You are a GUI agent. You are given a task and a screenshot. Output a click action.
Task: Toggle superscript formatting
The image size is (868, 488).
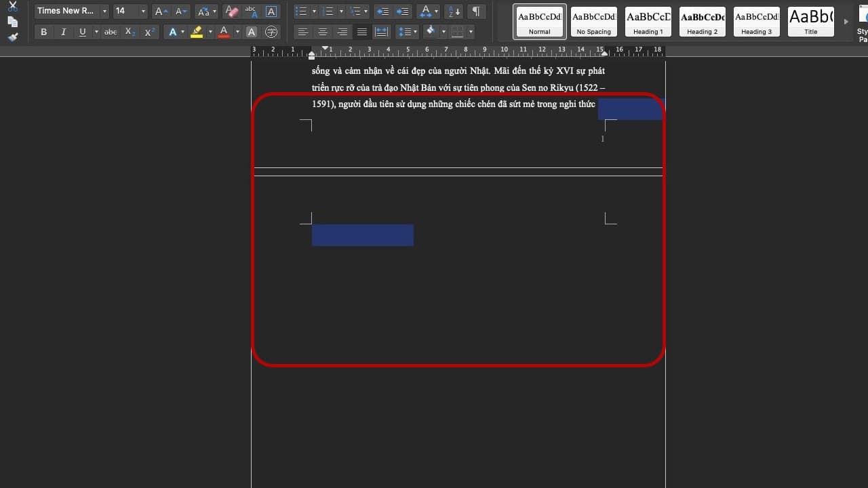pyautogui.click(x=150, y=32)
